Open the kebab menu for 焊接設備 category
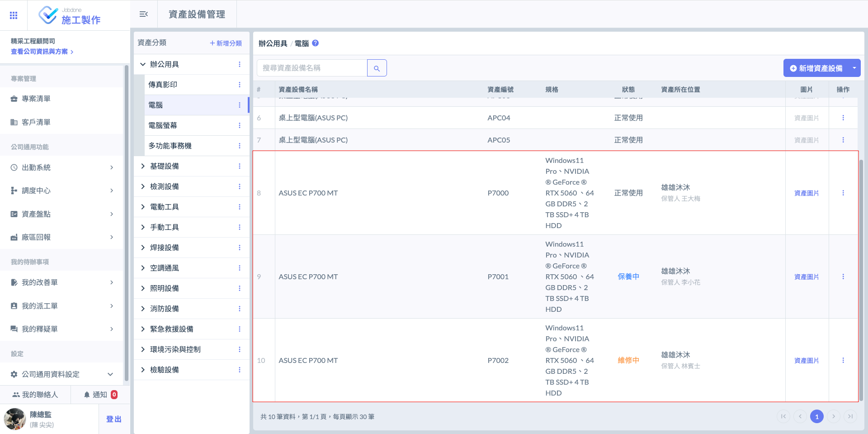This screenshot has width=868, height=434. pyautogui.click(x=240, y=248)
